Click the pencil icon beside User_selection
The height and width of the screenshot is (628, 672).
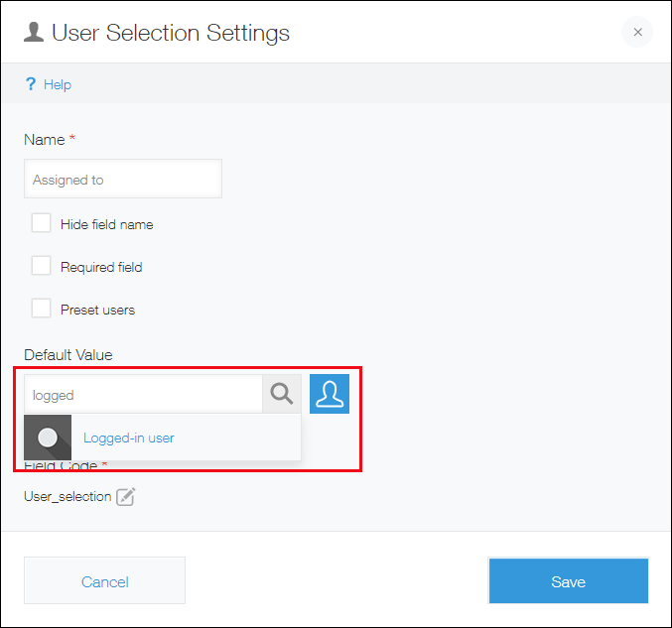125,497
